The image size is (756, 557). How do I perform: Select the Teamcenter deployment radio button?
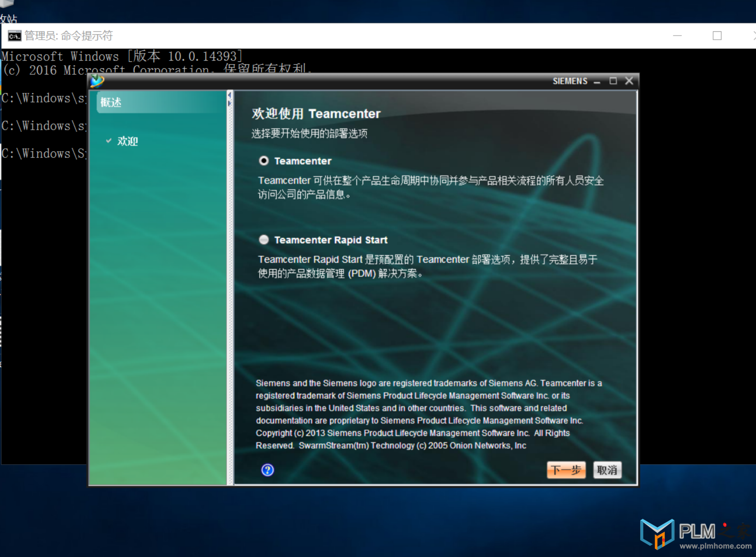point(264,161)
